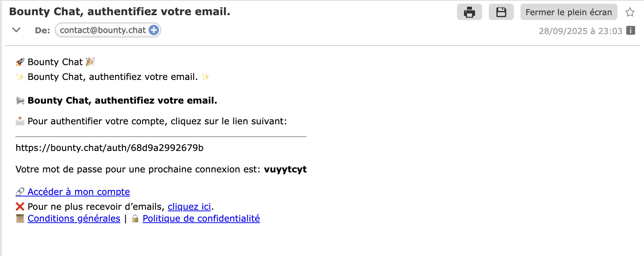Click the contact@bounty.chat sender address
Screen dimensions: 644x256
click(x=103, y=30)
